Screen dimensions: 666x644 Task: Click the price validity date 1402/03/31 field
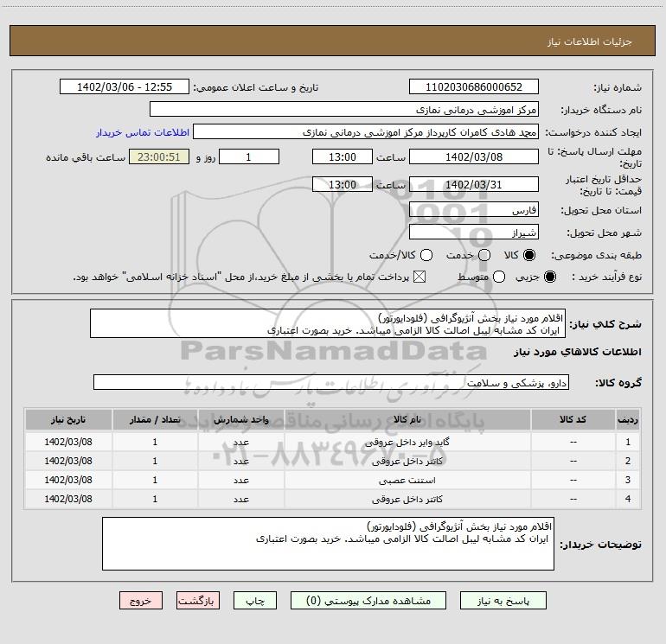pos(474,184)
